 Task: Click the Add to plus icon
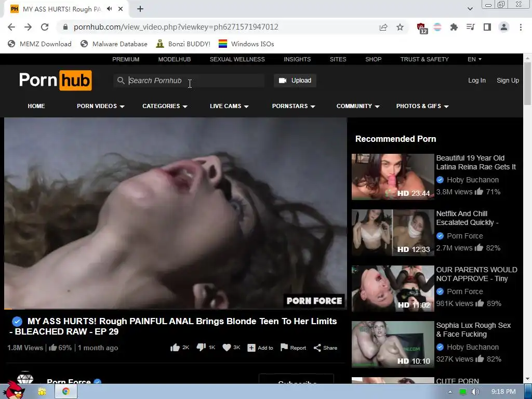click(251, 348)
